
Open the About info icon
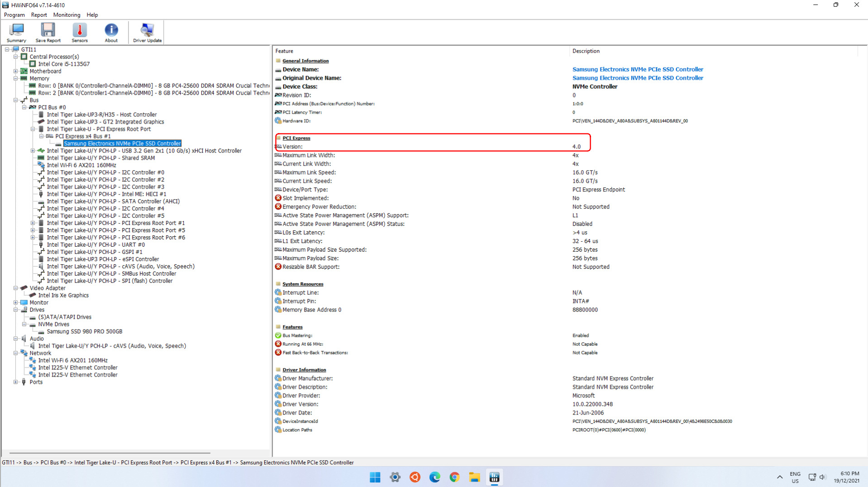coord(111,33)
